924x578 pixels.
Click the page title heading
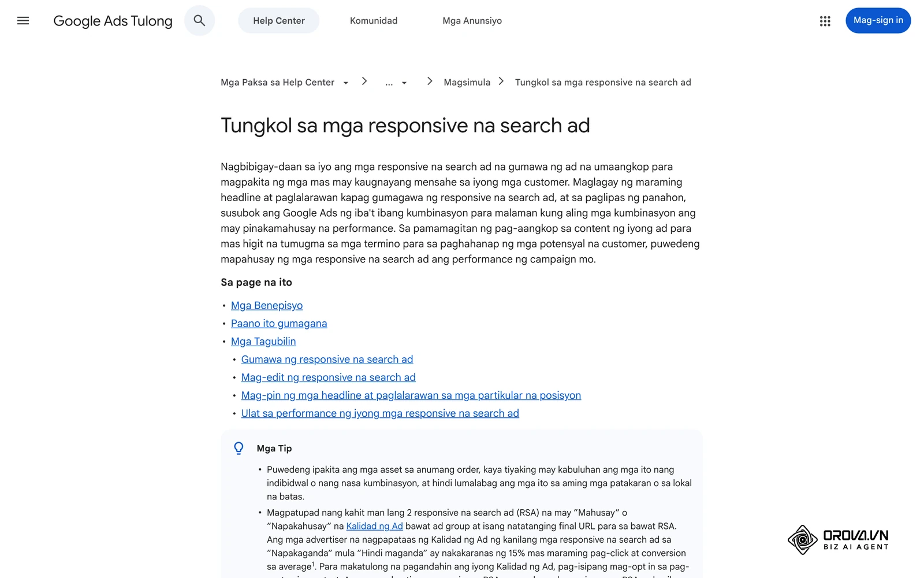point(405,125)
